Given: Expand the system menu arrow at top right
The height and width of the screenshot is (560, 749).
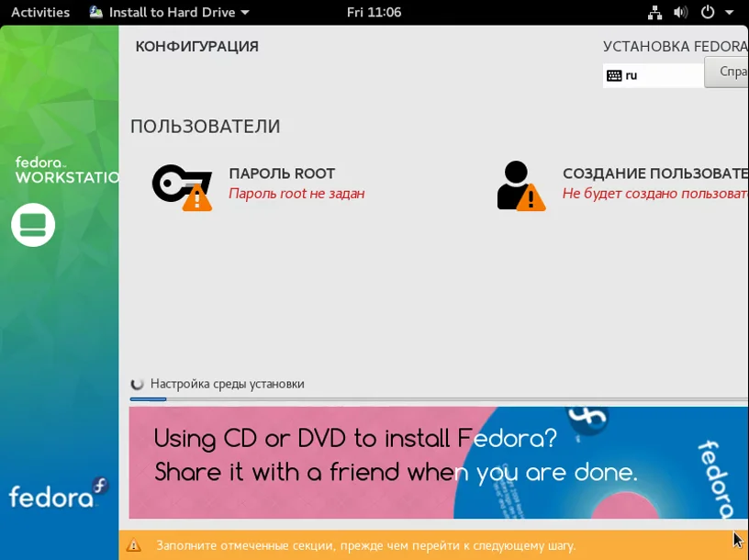Looking at the screenshot, I should pos(730,13).
